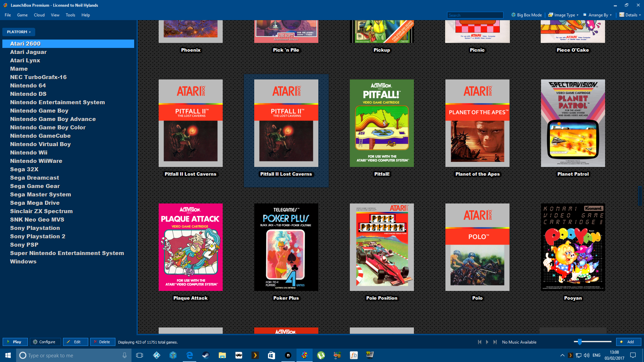Skip to next music track
The height and width of the screenshot is (362, 644).
click(x=495, y=342)
